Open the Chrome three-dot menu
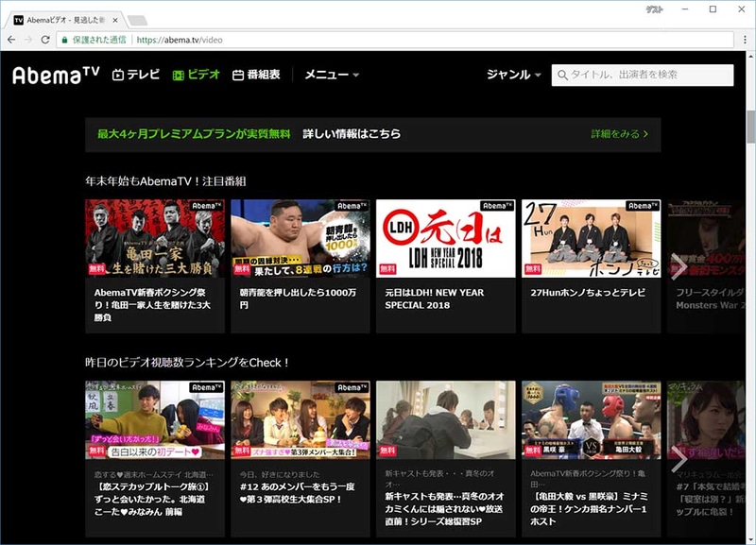This screenshot has width=756, height=545. pos(745,40)
